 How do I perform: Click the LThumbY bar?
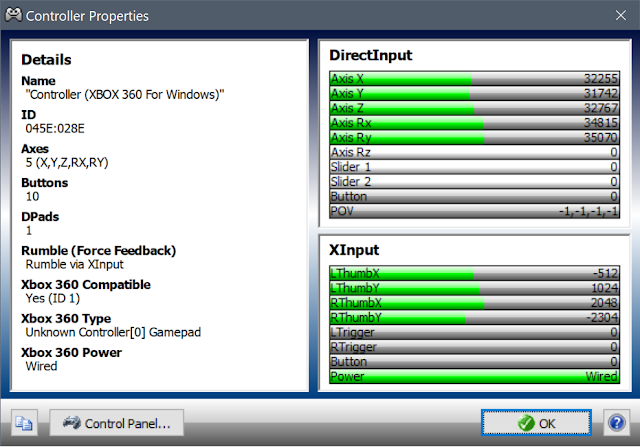pyautogui.click(x=474, y=288)
